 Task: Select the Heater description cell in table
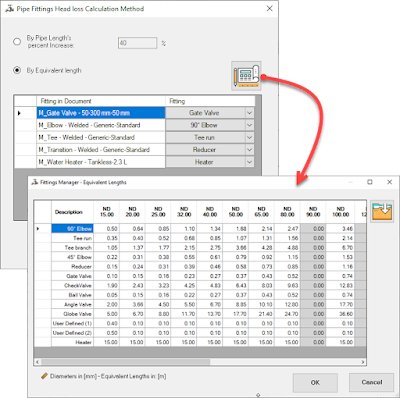pos(72,342)
